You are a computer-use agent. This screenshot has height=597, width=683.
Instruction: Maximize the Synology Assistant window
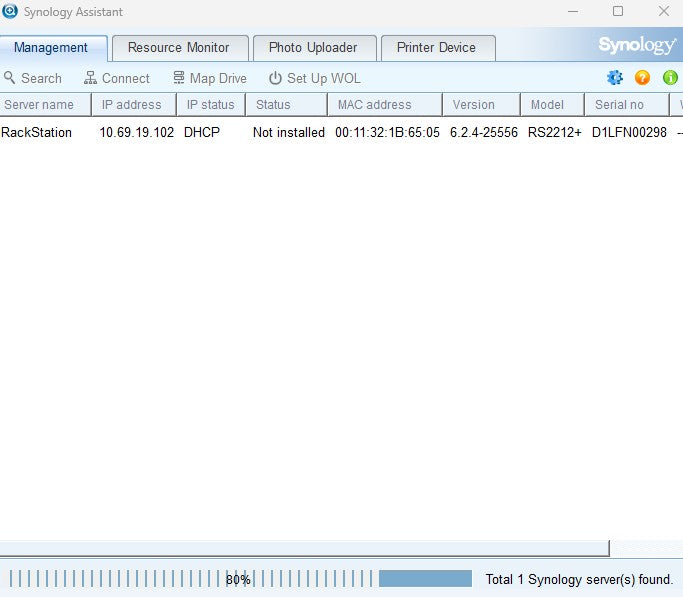[618, 11]
